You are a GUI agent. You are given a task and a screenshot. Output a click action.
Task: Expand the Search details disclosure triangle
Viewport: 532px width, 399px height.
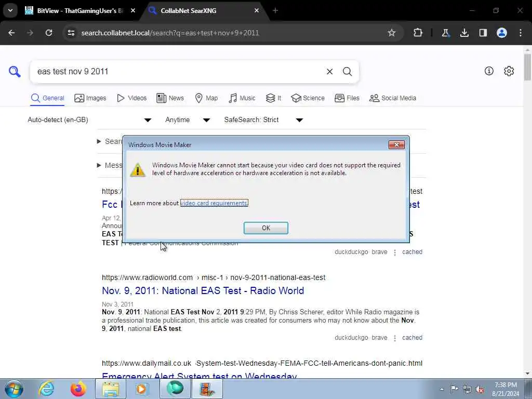(99, 141)
